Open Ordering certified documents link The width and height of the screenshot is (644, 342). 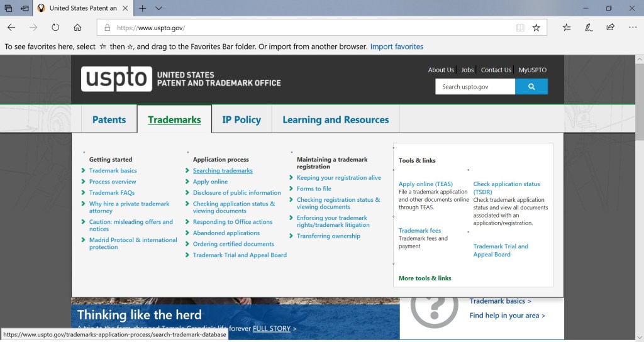[x=233, y=244]
